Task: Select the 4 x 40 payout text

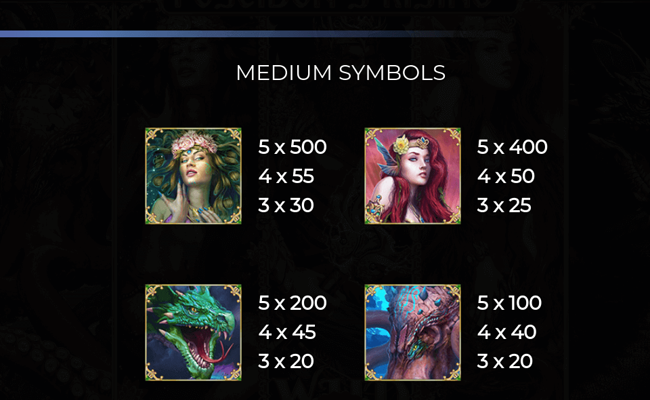Action: (507, 332)
